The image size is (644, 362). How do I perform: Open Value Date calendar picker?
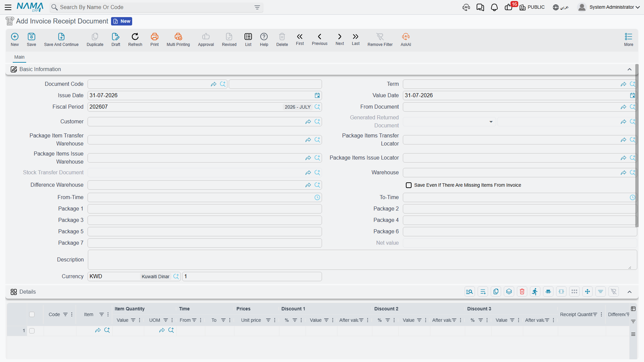(x=632, y=96)
